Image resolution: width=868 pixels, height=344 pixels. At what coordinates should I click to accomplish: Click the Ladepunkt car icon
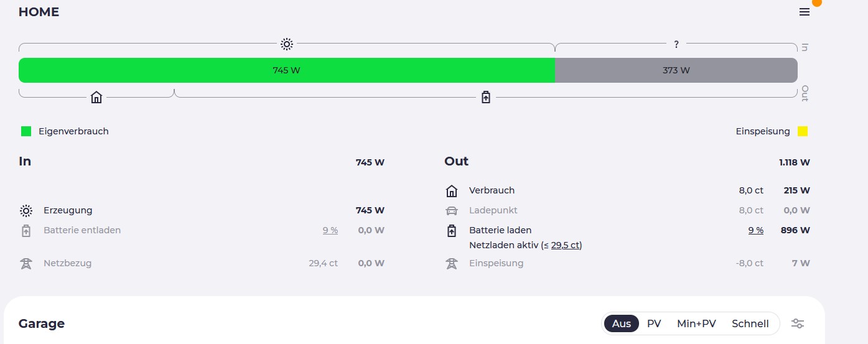pyautogui.click(x=452, y=211)
